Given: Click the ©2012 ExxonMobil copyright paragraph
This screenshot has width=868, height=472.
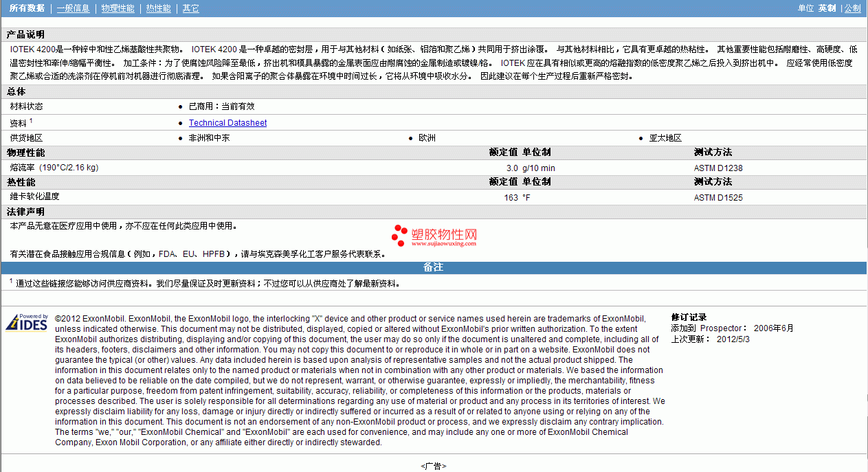Looking at the screenshot, I should (359, 381).
